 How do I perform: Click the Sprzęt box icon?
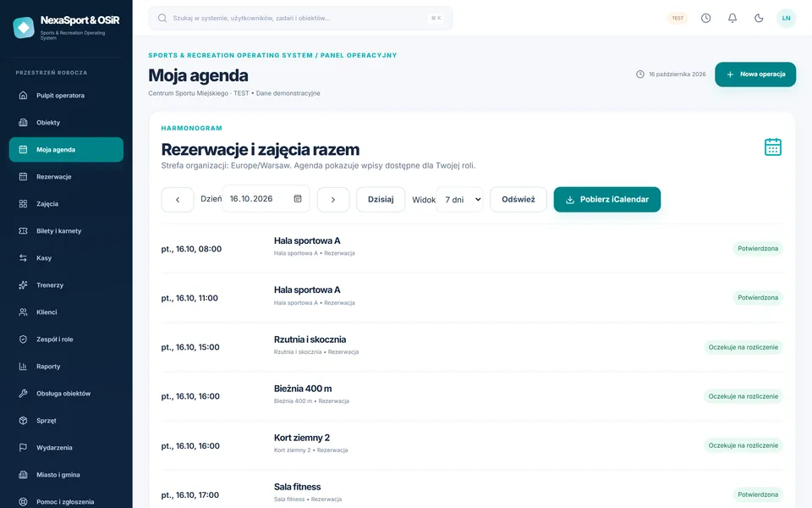(23, 421)
